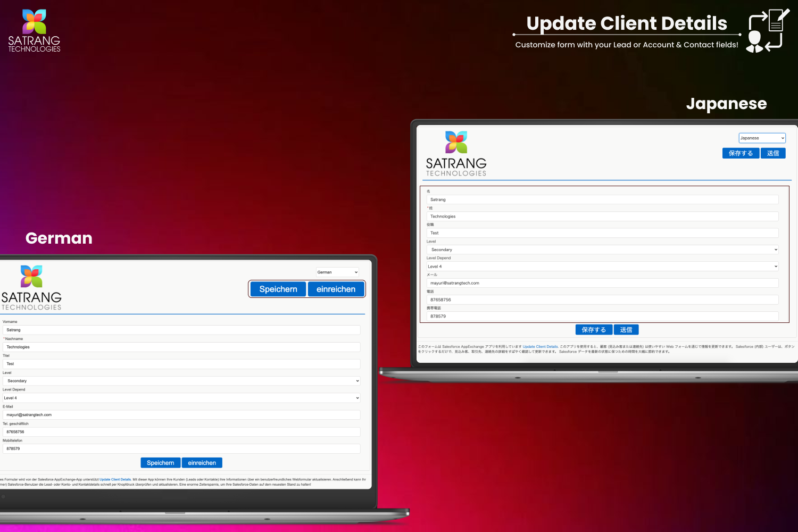Viewport: 798px width, 532px height.
Task: Click the 役職 field containing Test
Action: coord(602,233)
